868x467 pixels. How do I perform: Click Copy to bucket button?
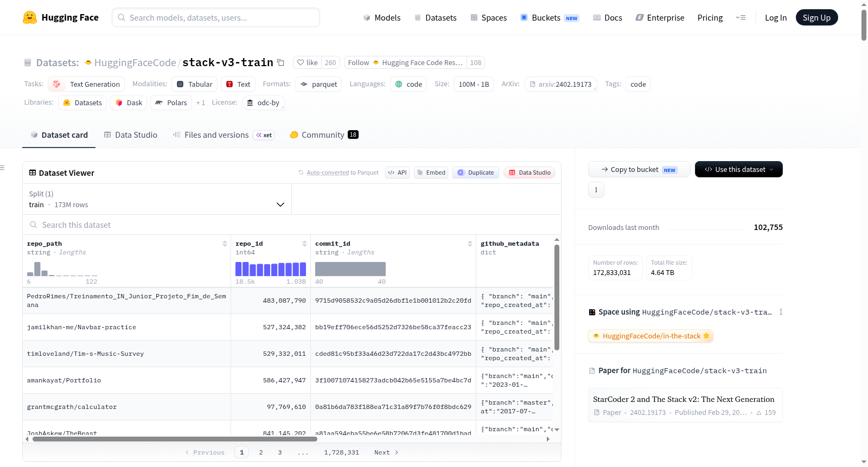639,169
